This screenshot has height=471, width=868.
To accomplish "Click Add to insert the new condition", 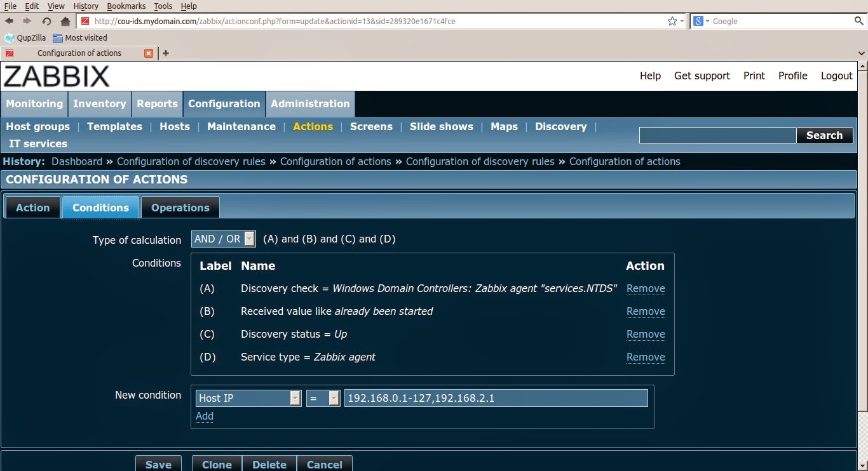I will point(204,416).
